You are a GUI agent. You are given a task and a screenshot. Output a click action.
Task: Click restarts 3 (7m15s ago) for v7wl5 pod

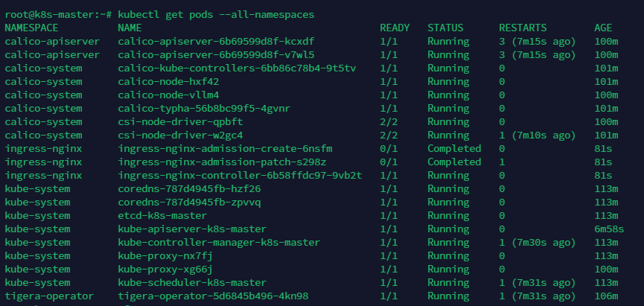point(538,54)
